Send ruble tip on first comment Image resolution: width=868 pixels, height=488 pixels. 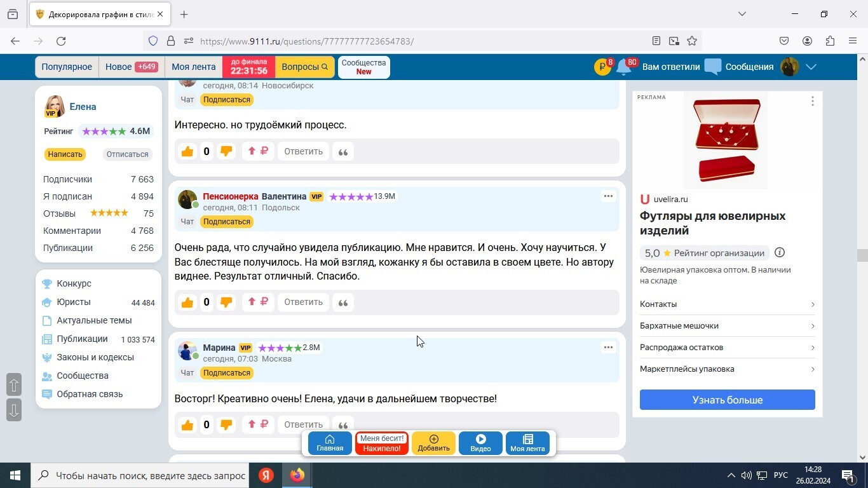[x=258, y=151]
